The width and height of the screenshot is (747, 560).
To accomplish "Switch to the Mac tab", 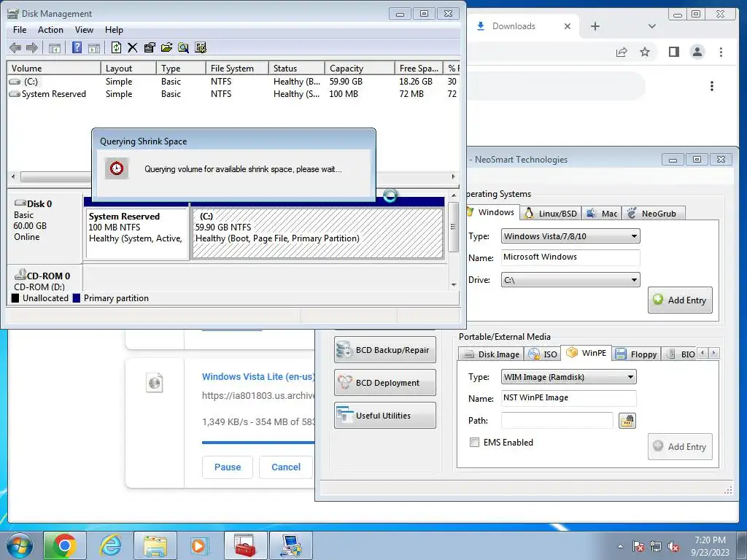I will click(602, 214).
